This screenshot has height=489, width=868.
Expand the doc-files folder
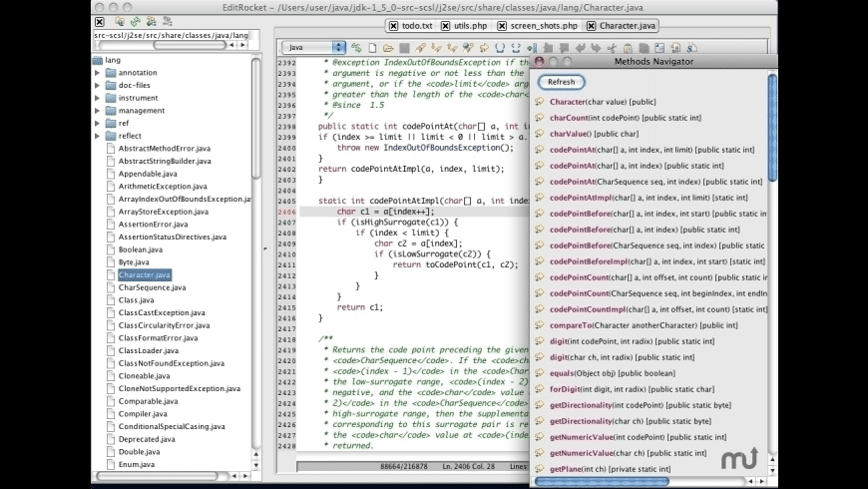pyautogui.click(x=98, y=85)
